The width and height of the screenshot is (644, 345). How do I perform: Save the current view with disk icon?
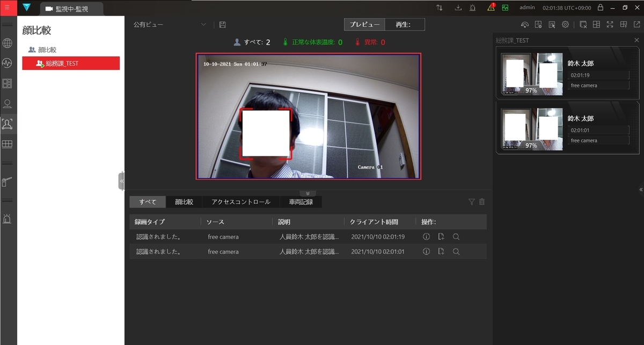pos(222,24)
